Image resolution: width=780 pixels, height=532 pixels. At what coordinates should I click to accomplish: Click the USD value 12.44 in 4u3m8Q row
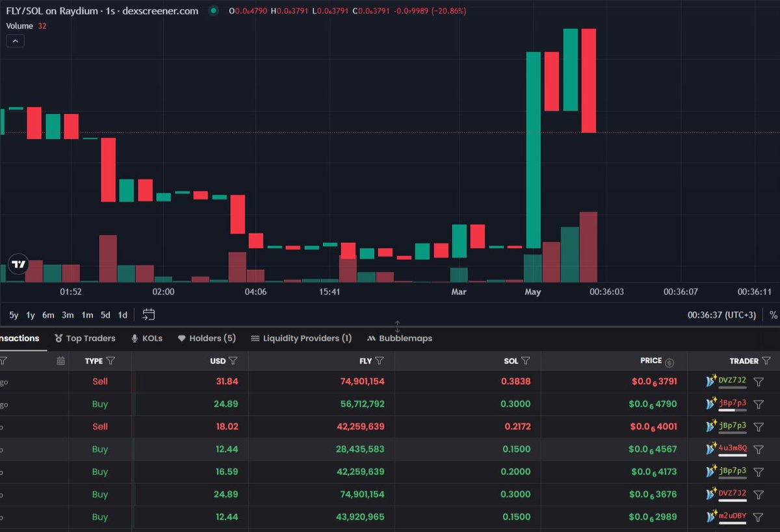pos(227,449)
